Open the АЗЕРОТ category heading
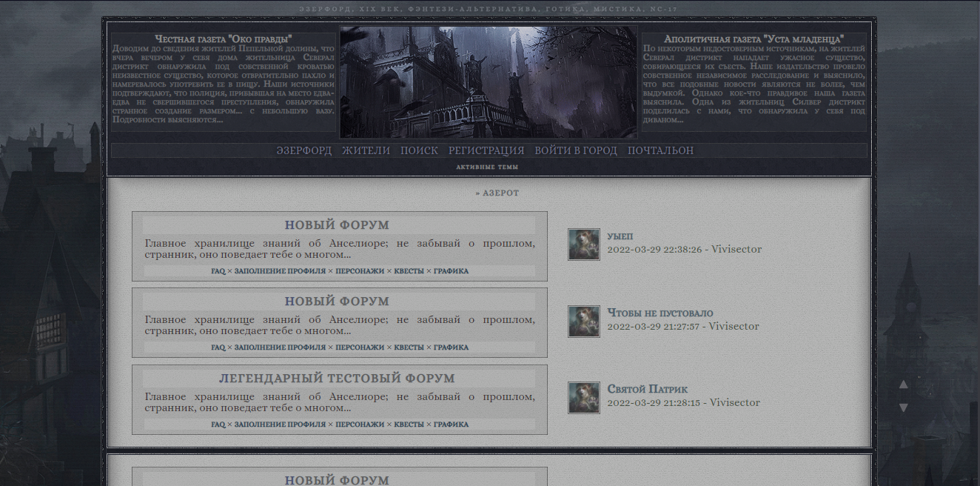Screen dimensions: 980x486 (501, 193)
